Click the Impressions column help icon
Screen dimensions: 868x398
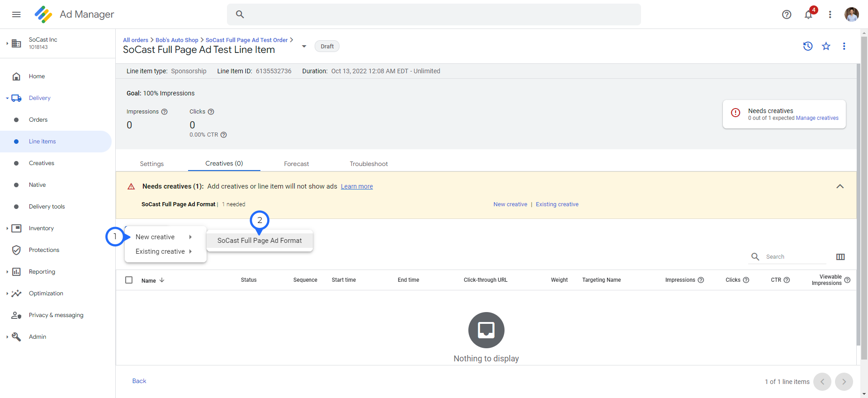click(x=701, y=280)
